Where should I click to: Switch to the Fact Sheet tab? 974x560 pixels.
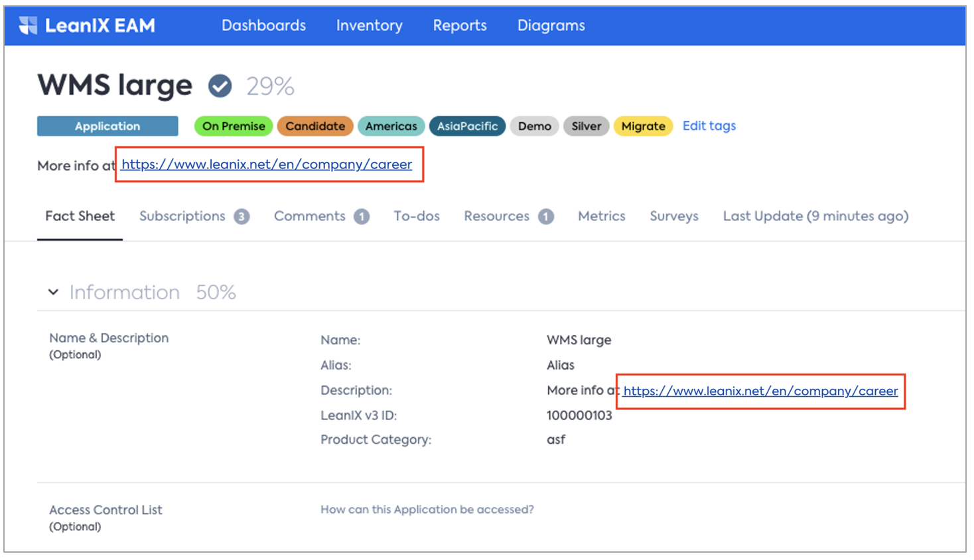coord(80,216)
